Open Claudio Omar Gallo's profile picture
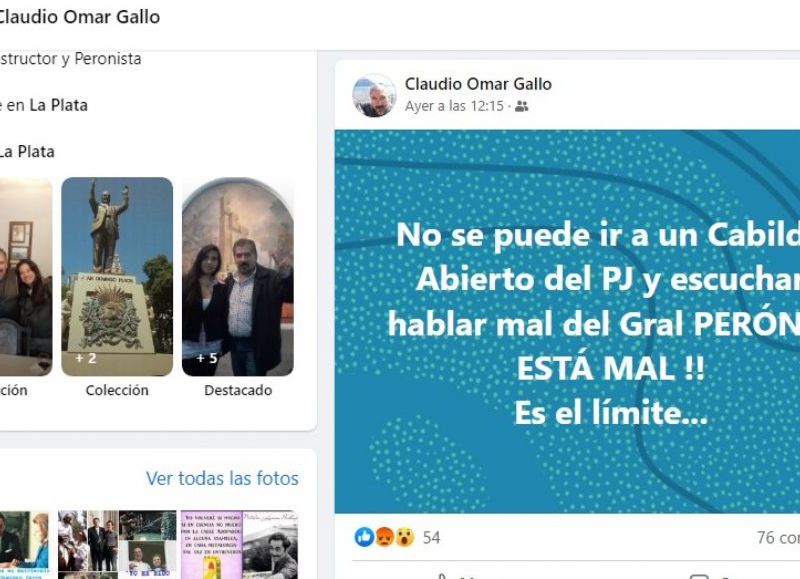 [x=374, y=95]
